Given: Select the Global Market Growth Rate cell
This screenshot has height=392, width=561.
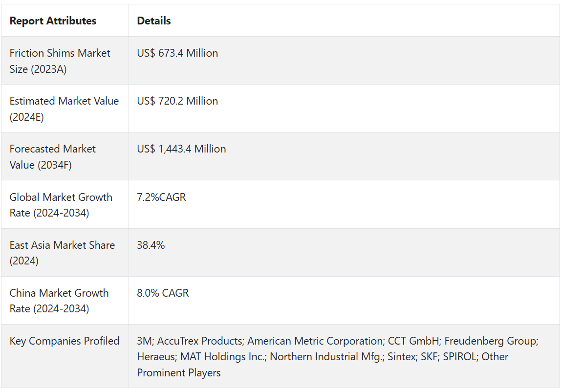Looking at the screenshot, I should (61, 205).
